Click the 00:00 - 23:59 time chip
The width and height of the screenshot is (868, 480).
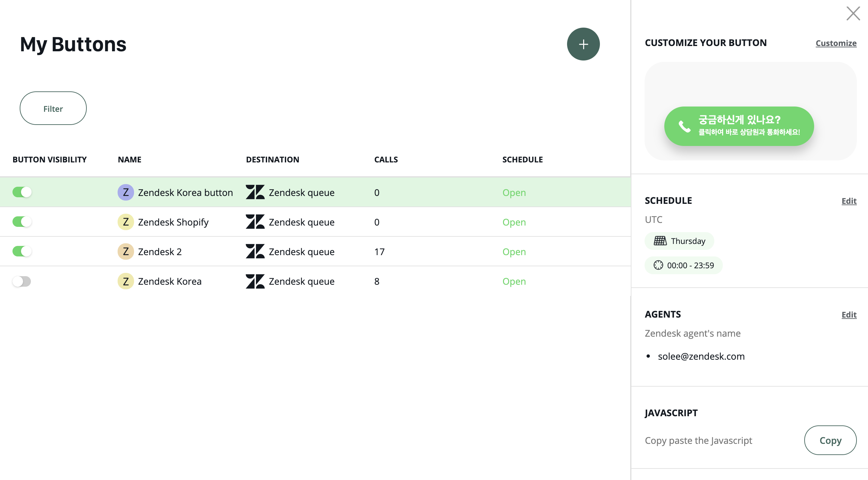[683, 265]
